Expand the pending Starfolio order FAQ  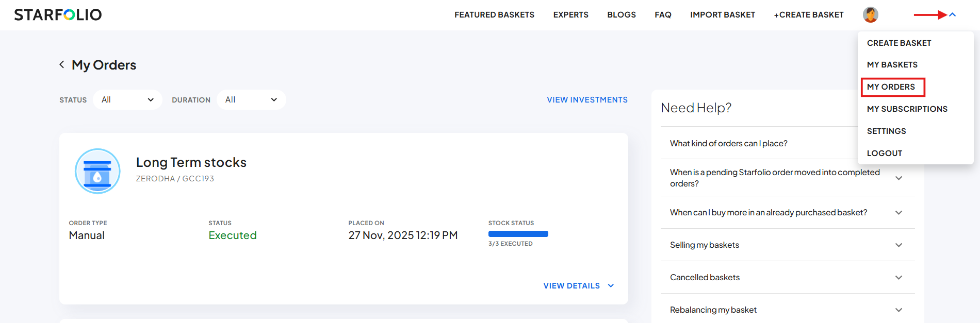898,178
